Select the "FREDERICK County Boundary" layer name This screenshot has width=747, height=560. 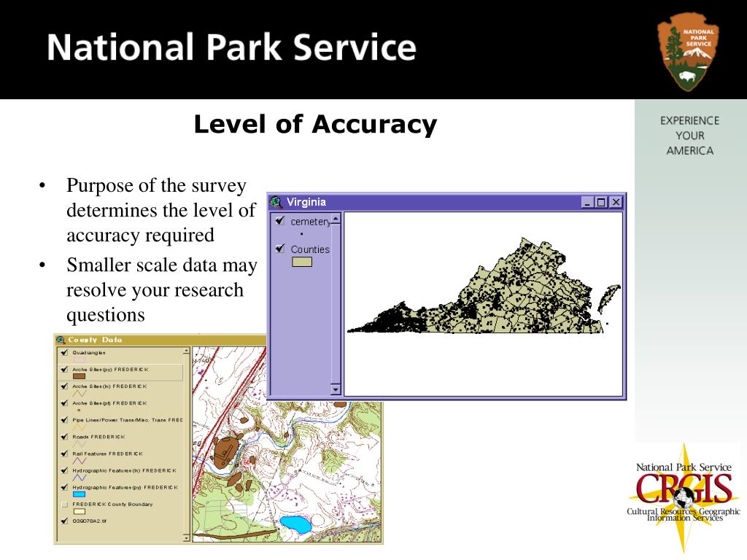tap(112, 505)
